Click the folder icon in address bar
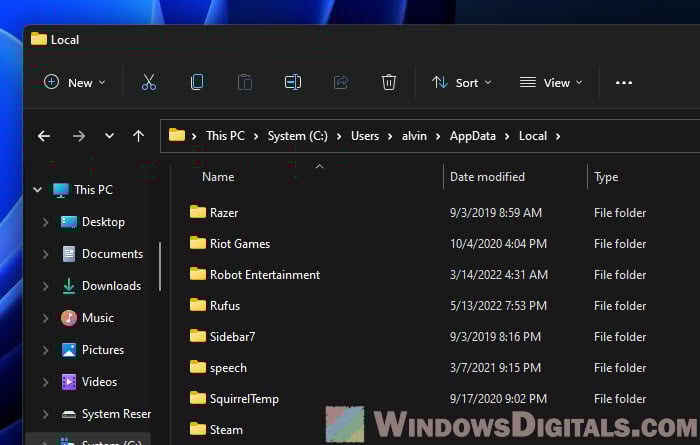This screenshot has height=445, width=700. coord(177,135)
